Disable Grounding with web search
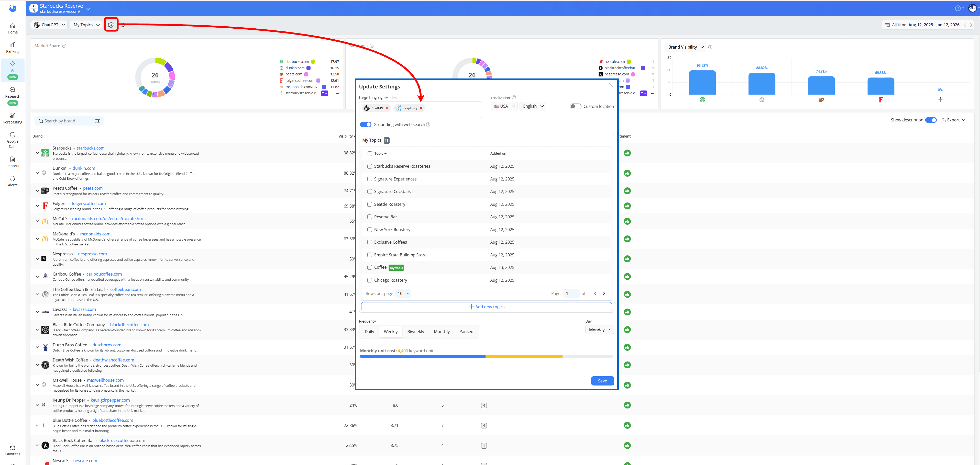 click(x=366, y=124)
